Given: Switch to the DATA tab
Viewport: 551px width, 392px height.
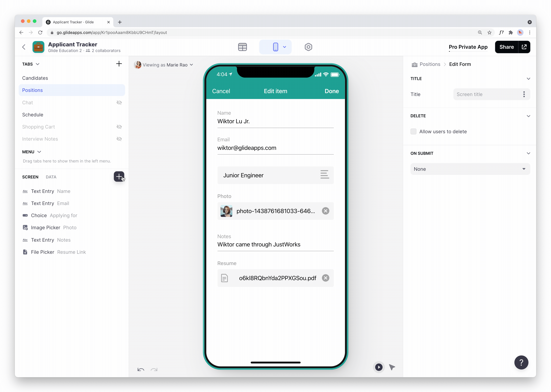Looking at the screenshot, I should point(51,177).
